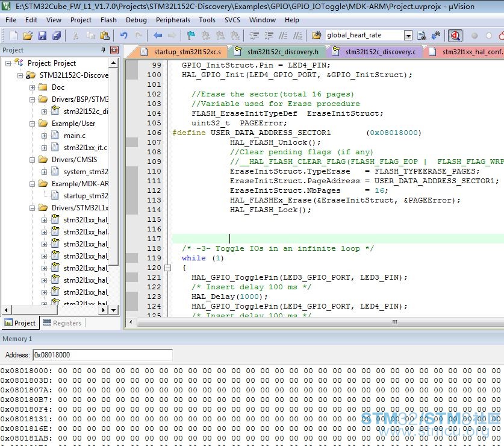Create a new file from toolbar
The width and height of the screenshot is (504, 446).
pos(13,36)
